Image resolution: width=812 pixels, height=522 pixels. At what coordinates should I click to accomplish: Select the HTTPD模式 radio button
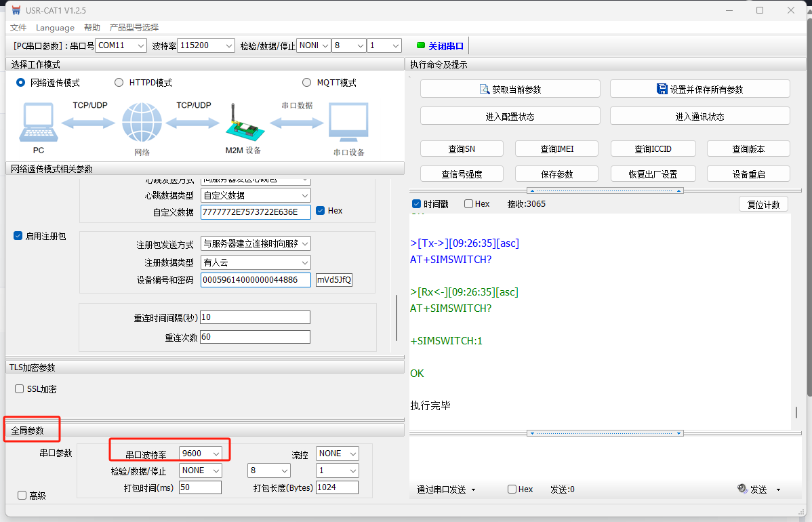point(119,83)
